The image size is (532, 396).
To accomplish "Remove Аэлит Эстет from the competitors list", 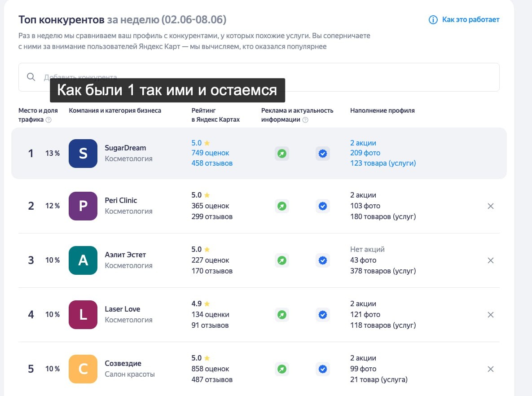I will click(491, 260).
